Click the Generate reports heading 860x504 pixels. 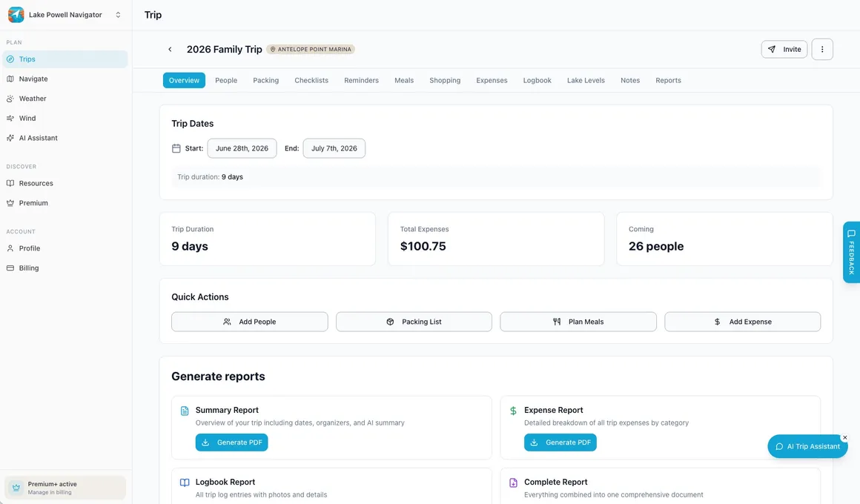(218, 377)
